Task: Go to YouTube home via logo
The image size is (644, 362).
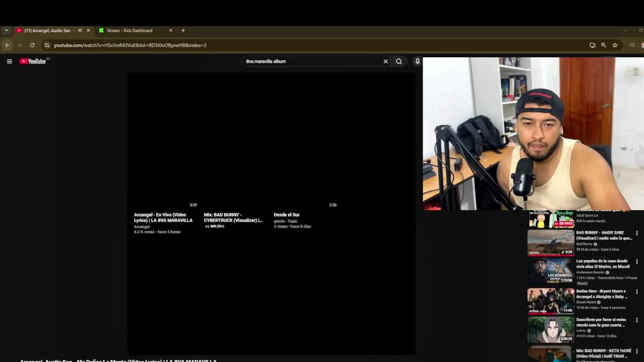Action: tap(34, 61)
